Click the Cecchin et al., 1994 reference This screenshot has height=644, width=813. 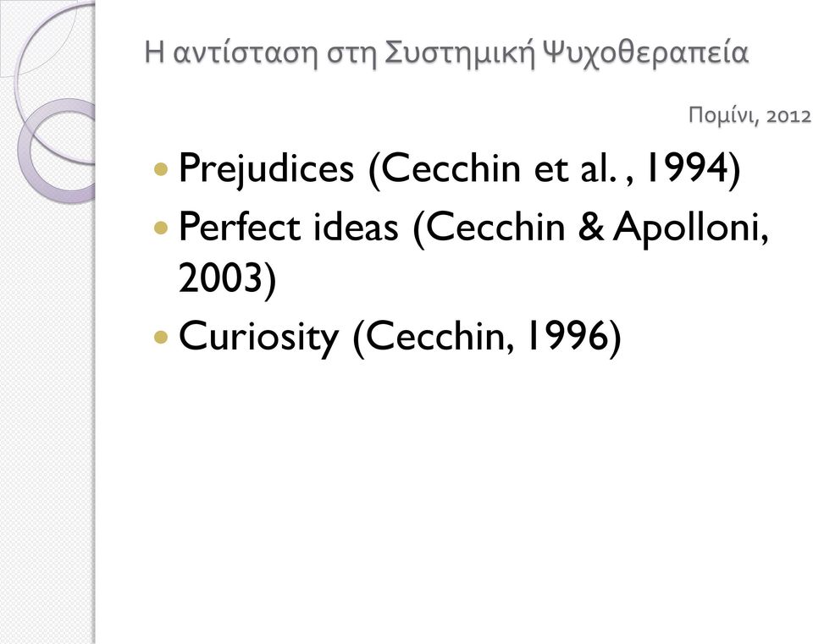pos(554,169)
